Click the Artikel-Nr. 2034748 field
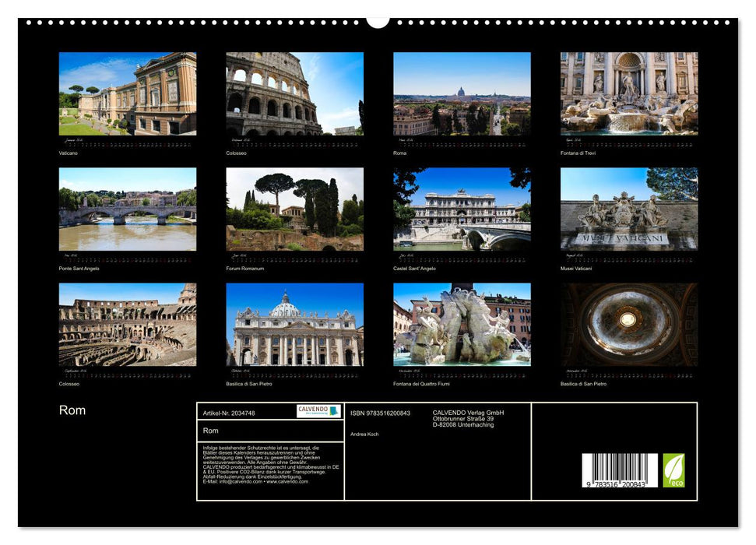756x545 pixels. [x=229, y=413]
